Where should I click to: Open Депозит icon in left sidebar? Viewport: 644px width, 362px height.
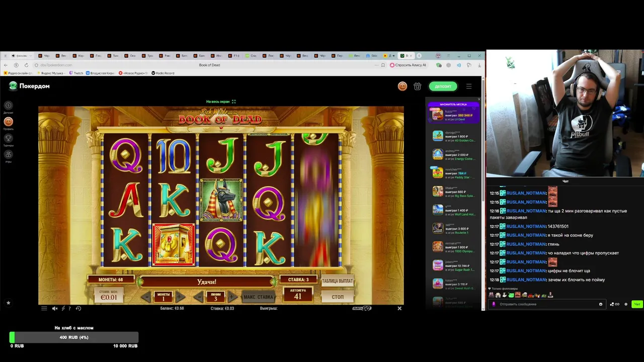[8, 106]
